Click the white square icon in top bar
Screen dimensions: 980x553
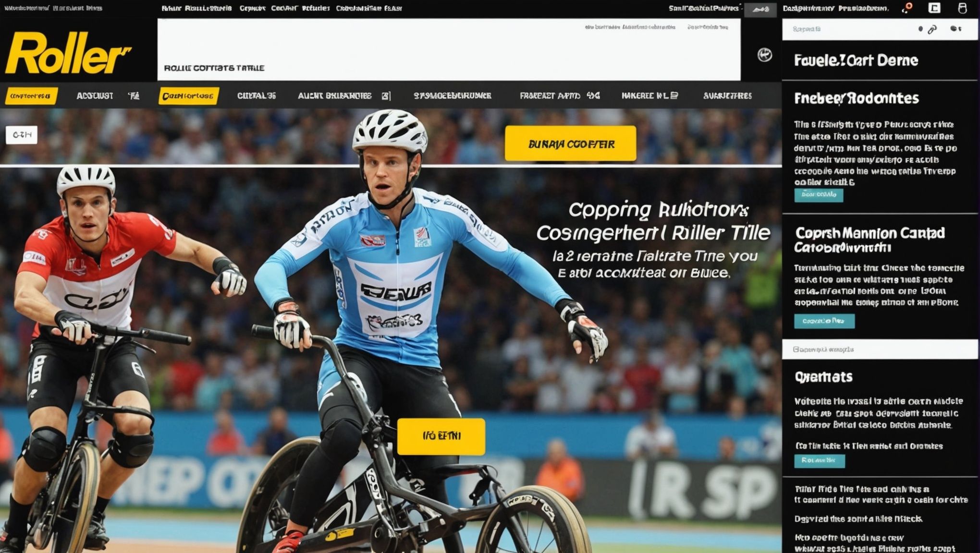tap(934, 8)
